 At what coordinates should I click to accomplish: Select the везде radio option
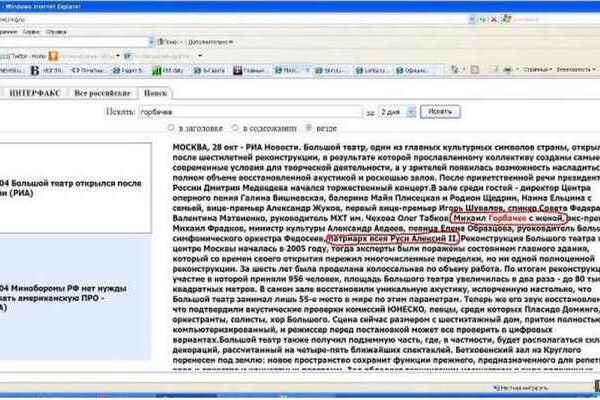pos(309,128)
